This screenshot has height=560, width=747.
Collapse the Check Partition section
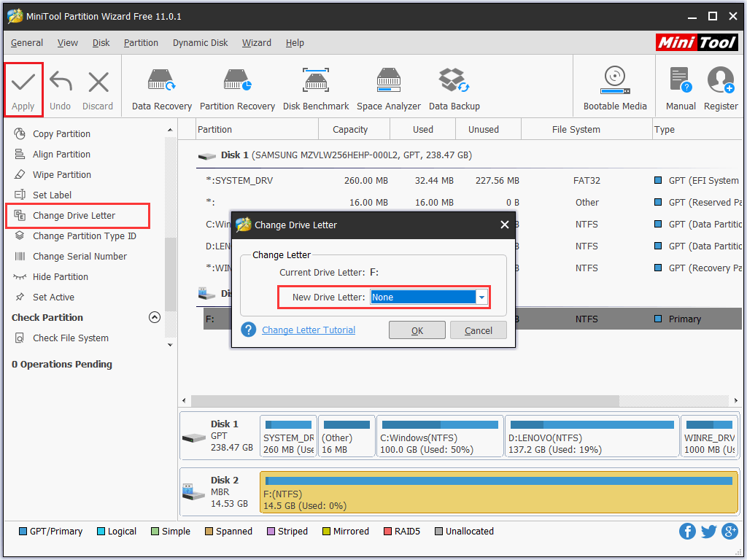click(155, 317)
